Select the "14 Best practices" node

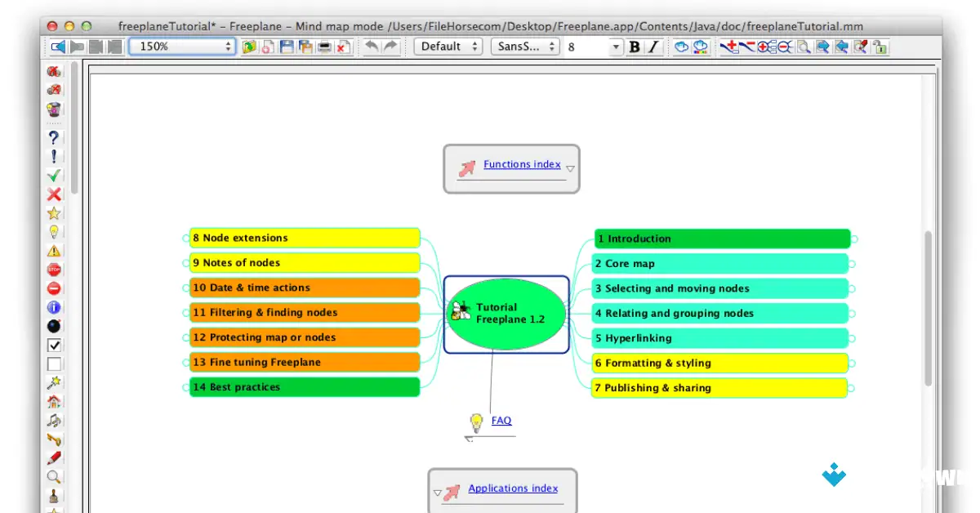tap(304, 387)
